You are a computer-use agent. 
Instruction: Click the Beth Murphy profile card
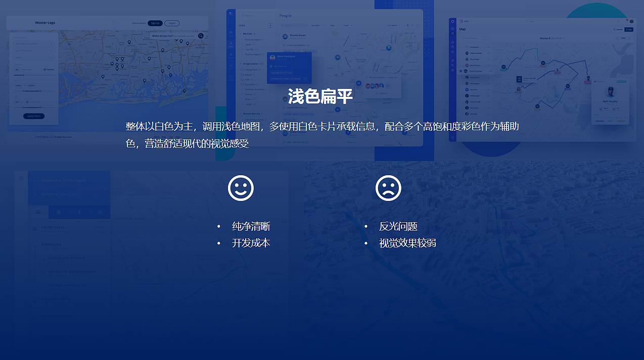pos(610,102)
